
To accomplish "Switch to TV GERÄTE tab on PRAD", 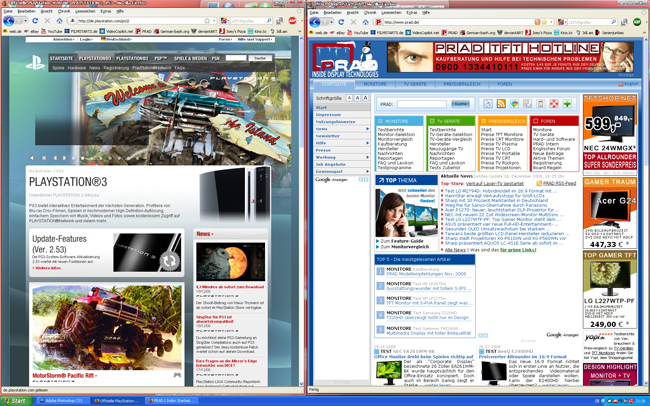I will 415,84.
